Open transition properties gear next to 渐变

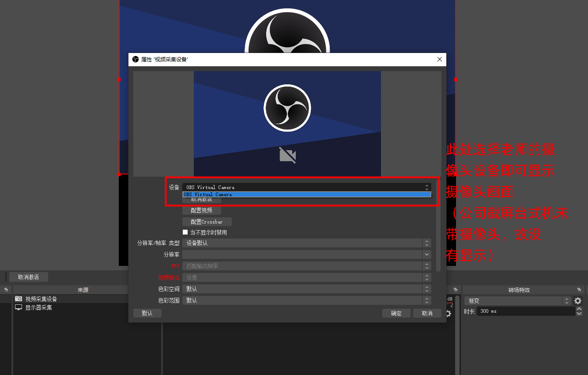coord(577,301)
